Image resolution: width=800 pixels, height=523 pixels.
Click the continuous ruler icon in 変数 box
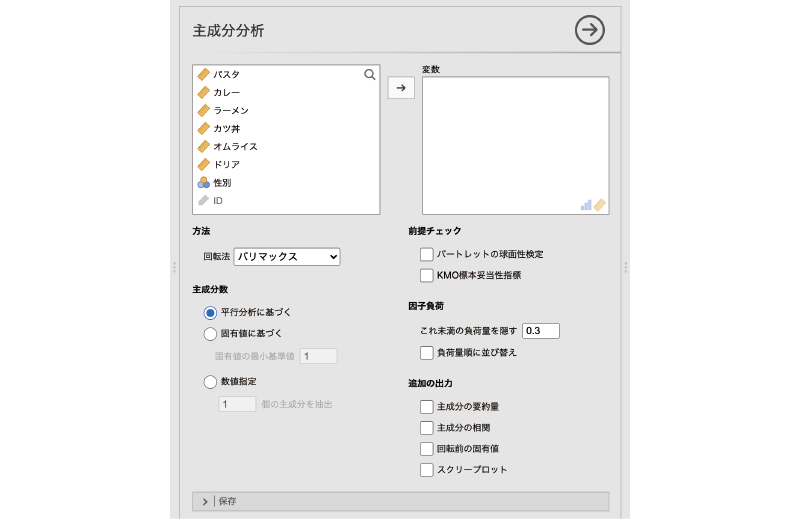pos(599,205)
